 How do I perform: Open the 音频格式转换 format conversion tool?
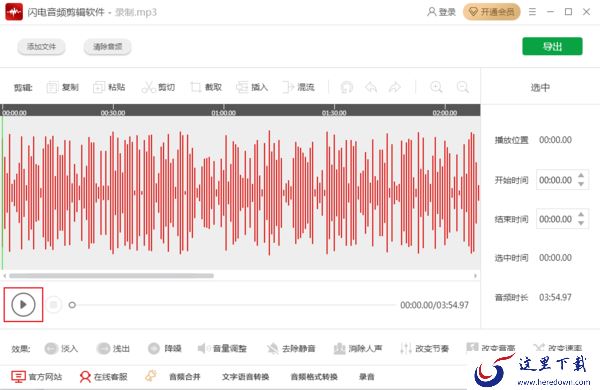pyautogui.click(x=314, y=377)
